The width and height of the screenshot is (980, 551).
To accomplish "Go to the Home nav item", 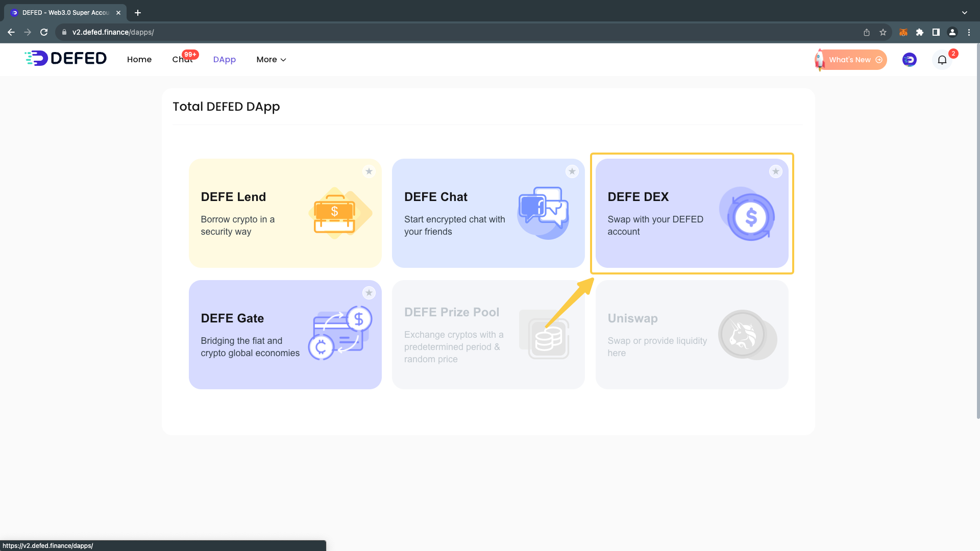I will (x=139, y=60).
